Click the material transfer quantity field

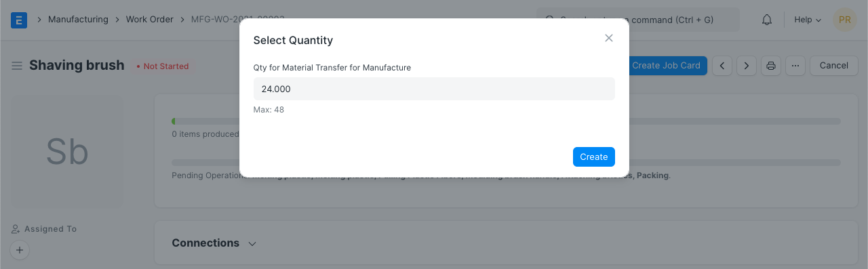pos(434,89)
